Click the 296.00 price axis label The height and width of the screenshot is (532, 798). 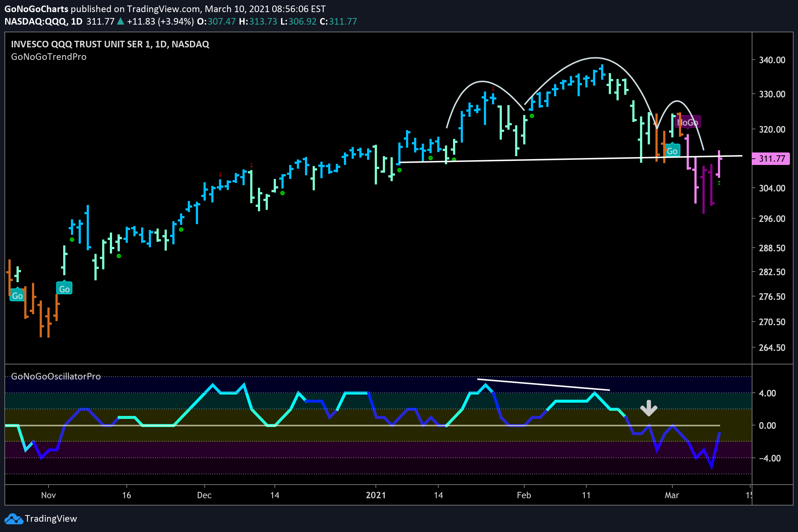(x=772, y=219)
